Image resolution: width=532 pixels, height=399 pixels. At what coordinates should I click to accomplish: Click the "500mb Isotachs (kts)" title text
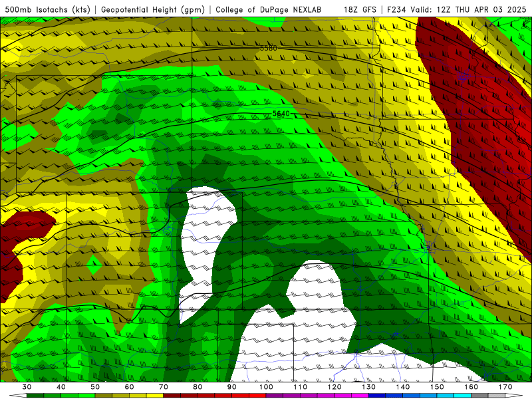47,9
